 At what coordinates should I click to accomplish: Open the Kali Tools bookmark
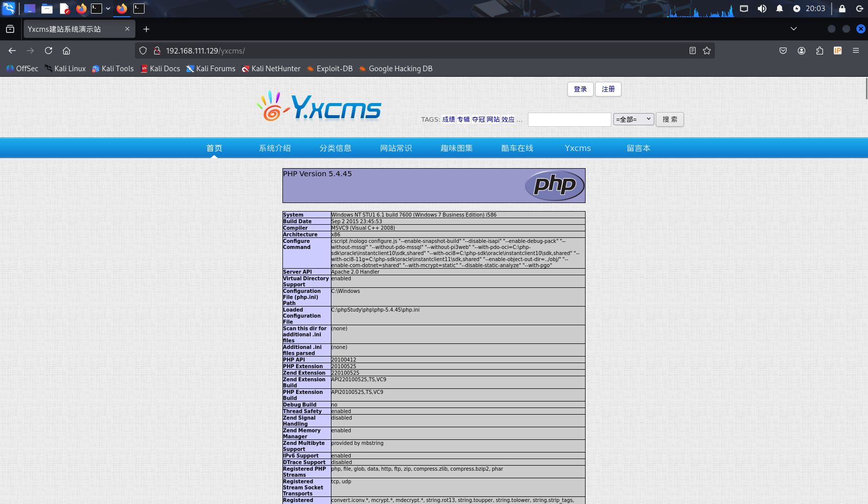pos(113,69)
